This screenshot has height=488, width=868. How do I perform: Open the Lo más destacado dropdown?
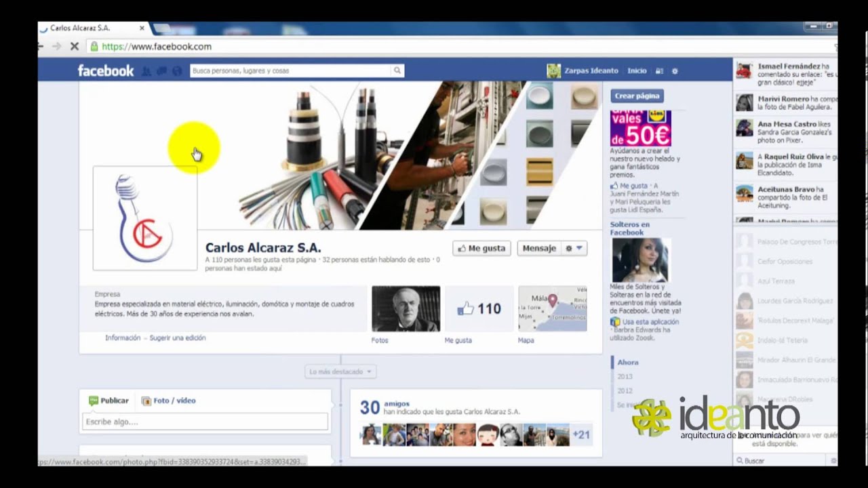point(340,371)
